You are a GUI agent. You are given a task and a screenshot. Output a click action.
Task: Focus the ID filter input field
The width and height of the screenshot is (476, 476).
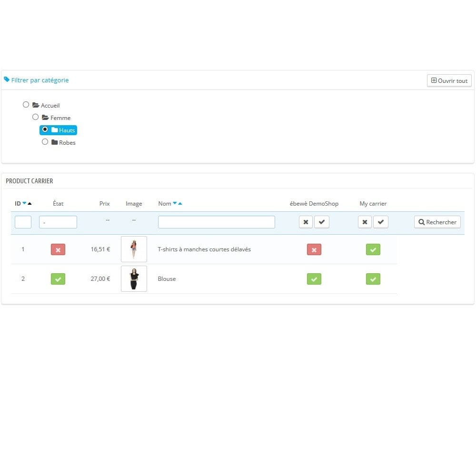coord(23,222)
